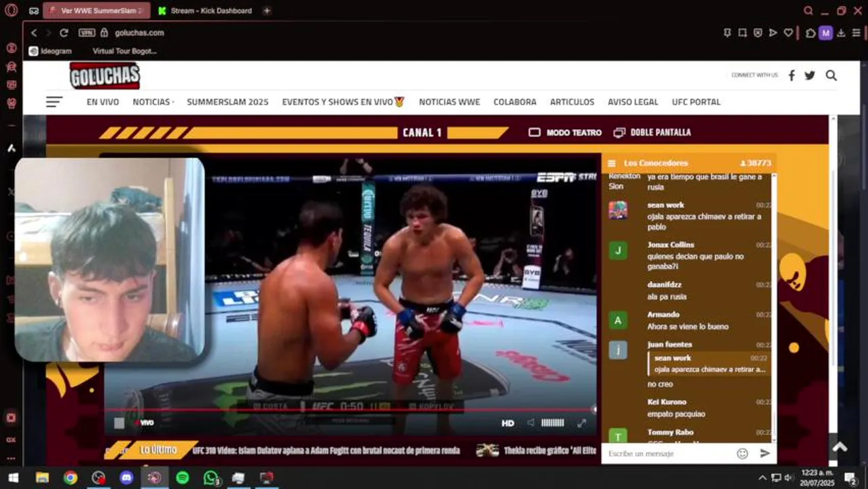Click the pin icon in toolbar
Image resolution: width=868 pixels, height=489 pixels.
pos(727,33)
